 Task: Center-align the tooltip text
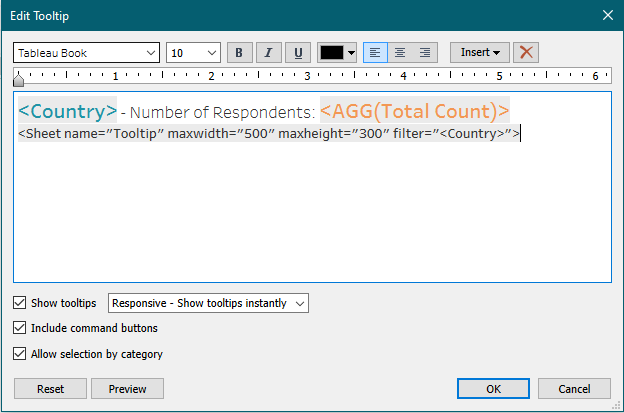(x=399, y=53)
